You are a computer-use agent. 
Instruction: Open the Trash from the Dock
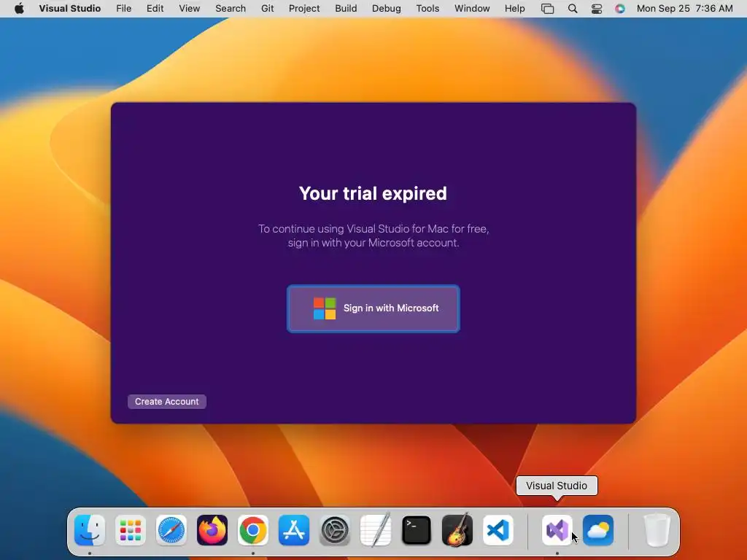click(x=657, y=530)
